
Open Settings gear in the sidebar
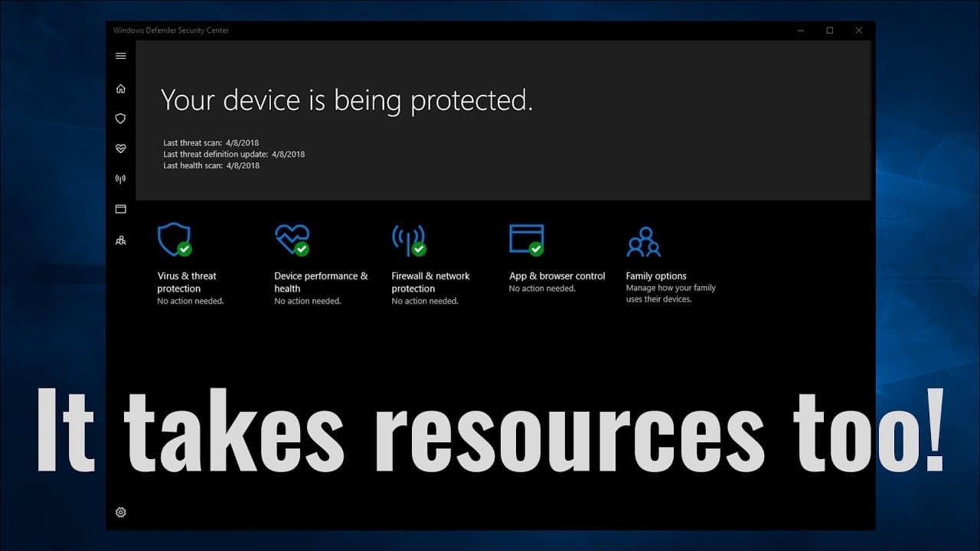click(120, 512)
